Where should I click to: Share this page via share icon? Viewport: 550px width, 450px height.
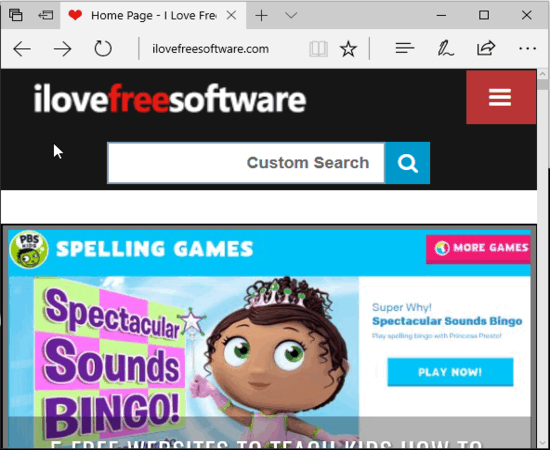click(486, 48)
